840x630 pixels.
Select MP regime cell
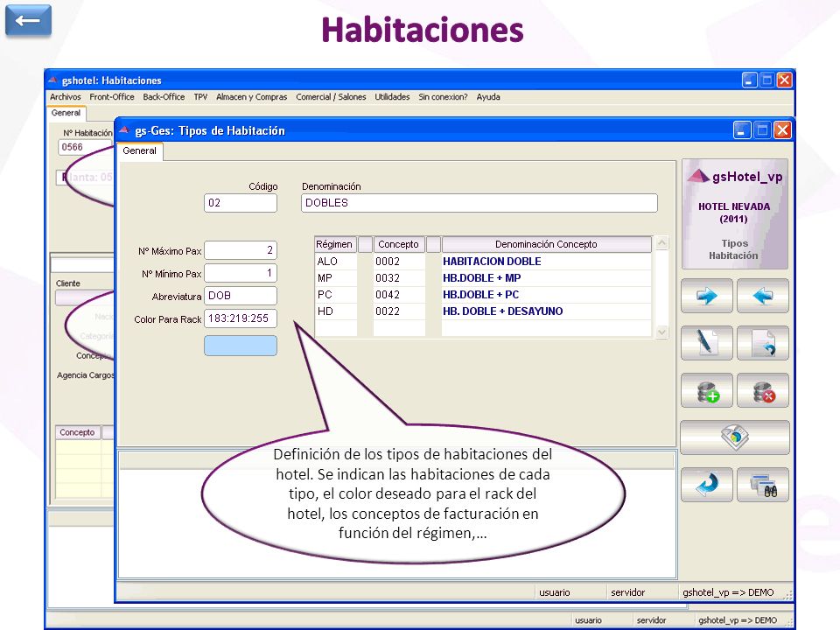point(335,278)
